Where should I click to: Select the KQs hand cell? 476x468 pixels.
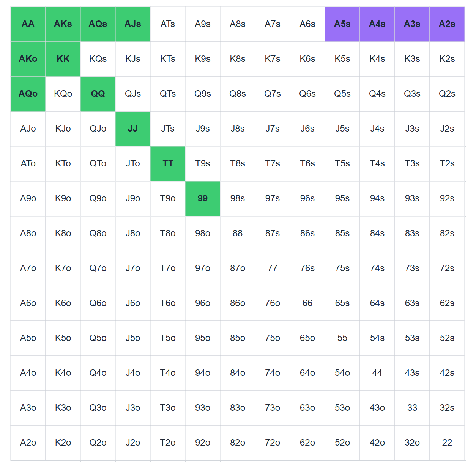(x=98, y=59)
